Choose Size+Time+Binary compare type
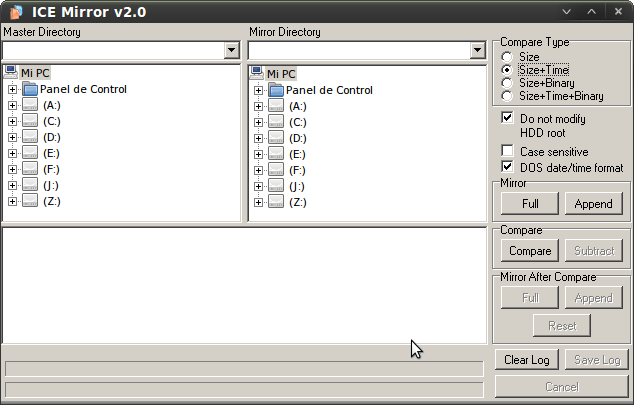 pos(507,96)
